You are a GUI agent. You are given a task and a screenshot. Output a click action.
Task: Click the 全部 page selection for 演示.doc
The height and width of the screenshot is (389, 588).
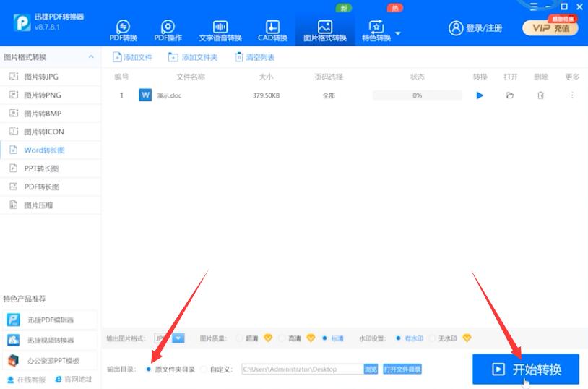[x=329, y=95]
